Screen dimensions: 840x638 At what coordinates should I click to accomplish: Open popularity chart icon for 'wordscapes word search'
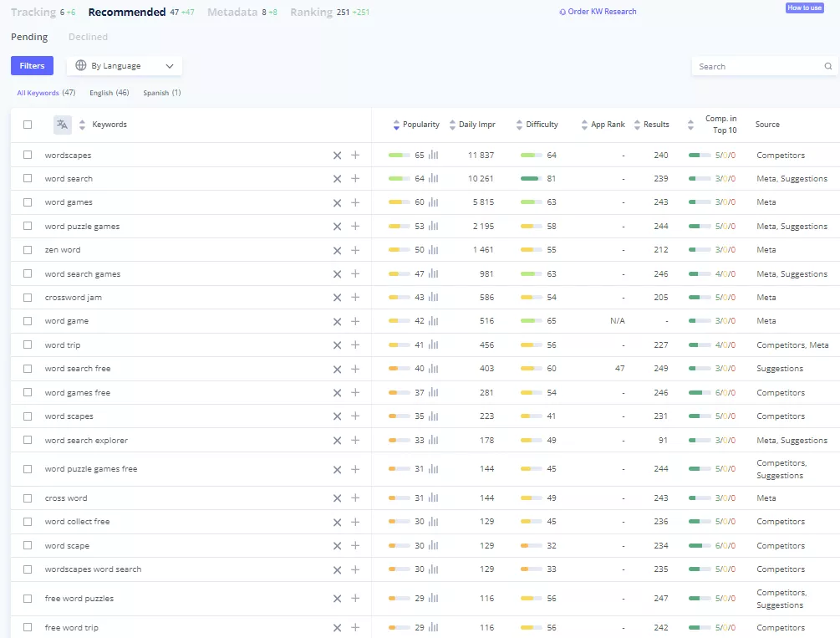(x=434, y=569)
